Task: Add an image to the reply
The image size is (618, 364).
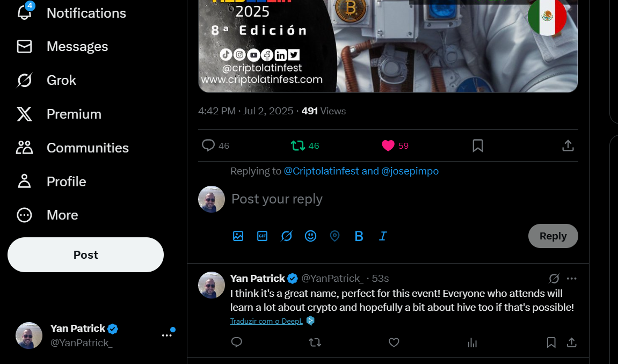Action: click(238, 236)
